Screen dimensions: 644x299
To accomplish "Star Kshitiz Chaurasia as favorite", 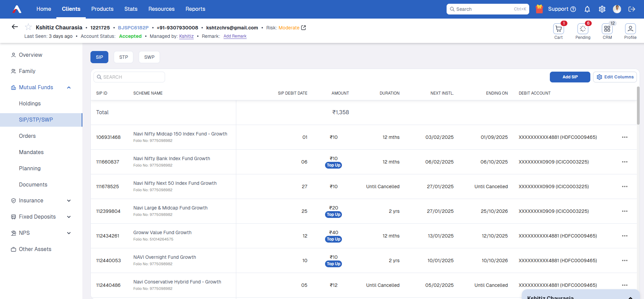I will [x=28, y=27].
